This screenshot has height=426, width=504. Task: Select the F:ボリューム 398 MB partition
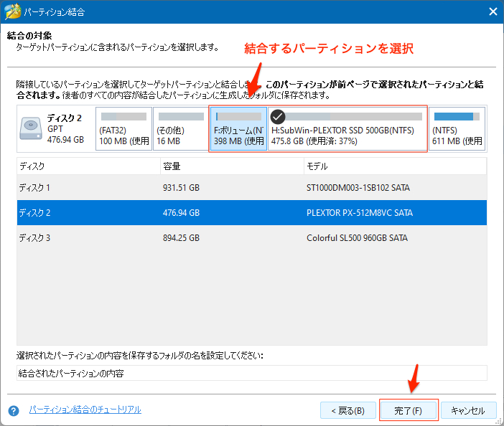[238, 130]
